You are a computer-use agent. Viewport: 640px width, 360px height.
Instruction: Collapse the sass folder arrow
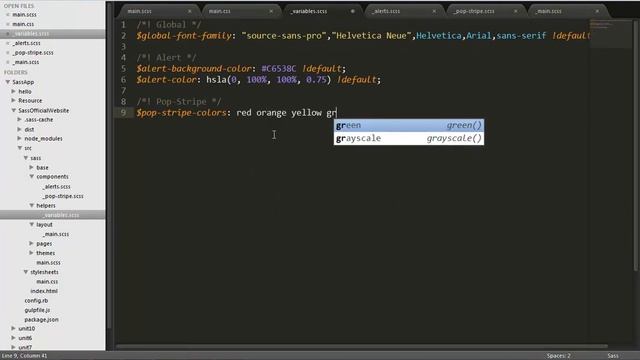(x=26, y=158)
